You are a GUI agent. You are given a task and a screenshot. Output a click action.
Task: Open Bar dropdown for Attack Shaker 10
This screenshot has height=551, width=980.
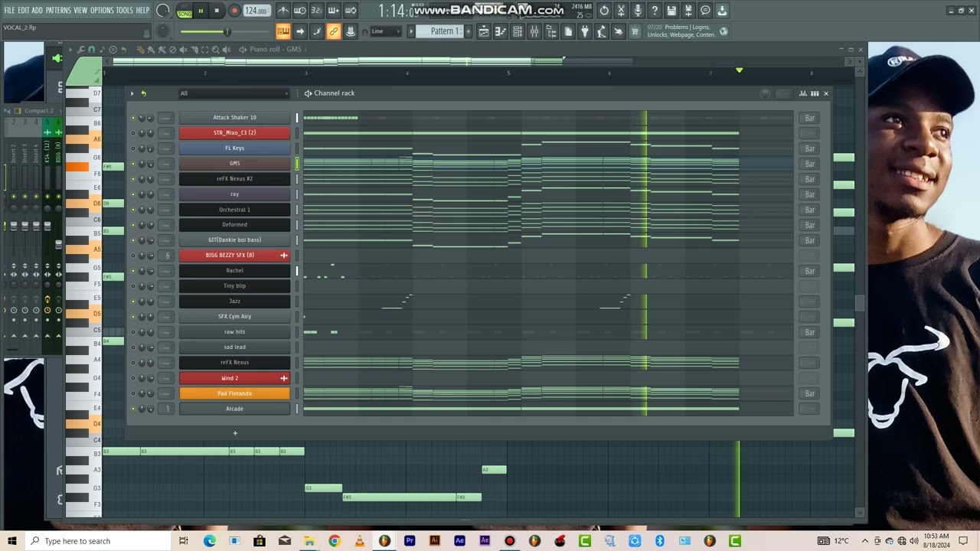click(809, 118)
